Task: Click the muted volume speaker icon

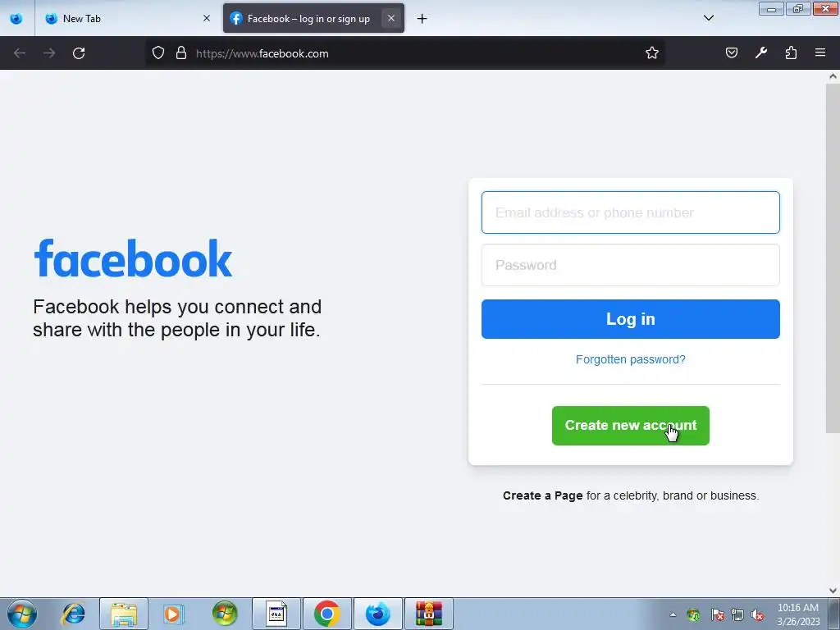Action: pos(757,614)
